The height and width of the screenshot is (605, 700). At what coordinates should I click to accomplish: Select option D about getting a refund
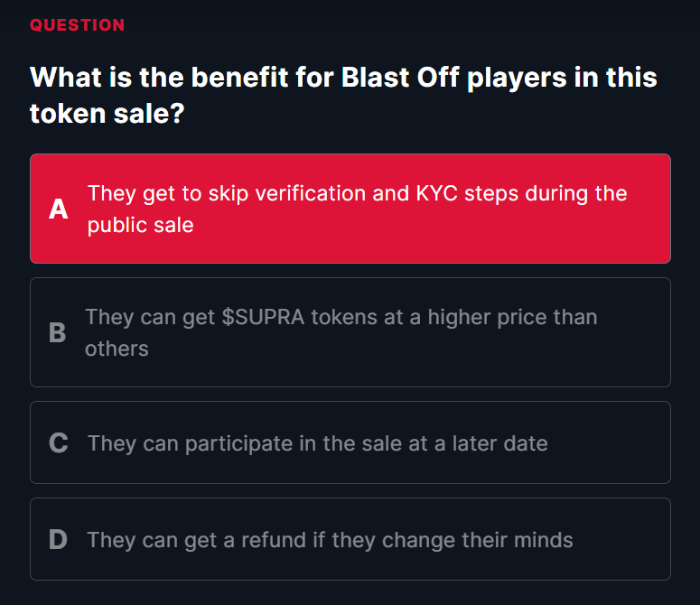click(350, 539)
